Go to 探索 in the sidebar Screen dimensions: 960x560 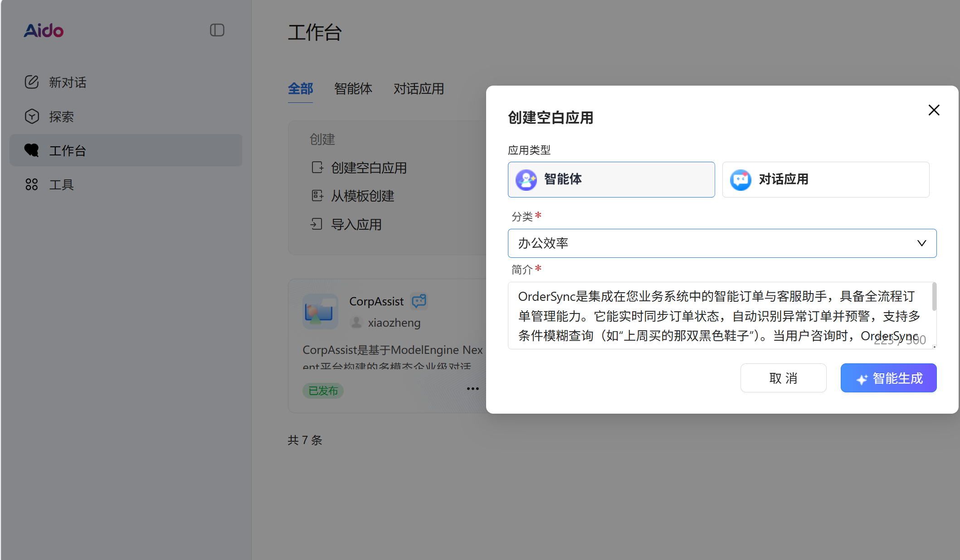coord(61,117)
